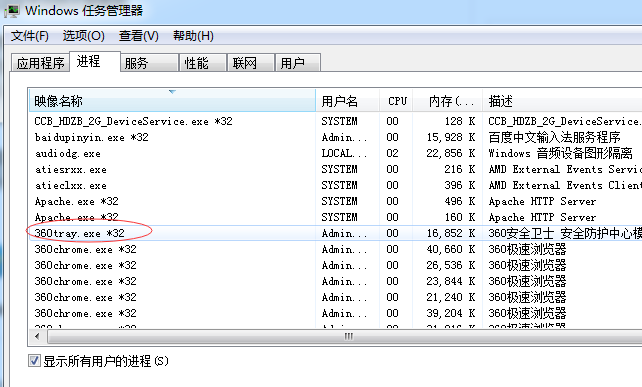This screenshot has width=642, height=387.
Task: Select the Apache.exe row with 160 K memory
Action: point(336,217)
